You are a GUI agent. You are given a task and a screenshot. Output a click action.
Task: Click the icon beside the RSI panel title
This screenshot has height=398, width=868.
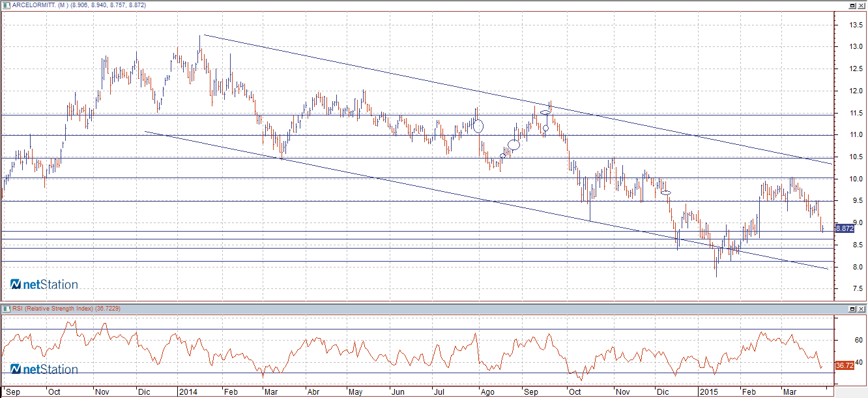click(6, 309)
